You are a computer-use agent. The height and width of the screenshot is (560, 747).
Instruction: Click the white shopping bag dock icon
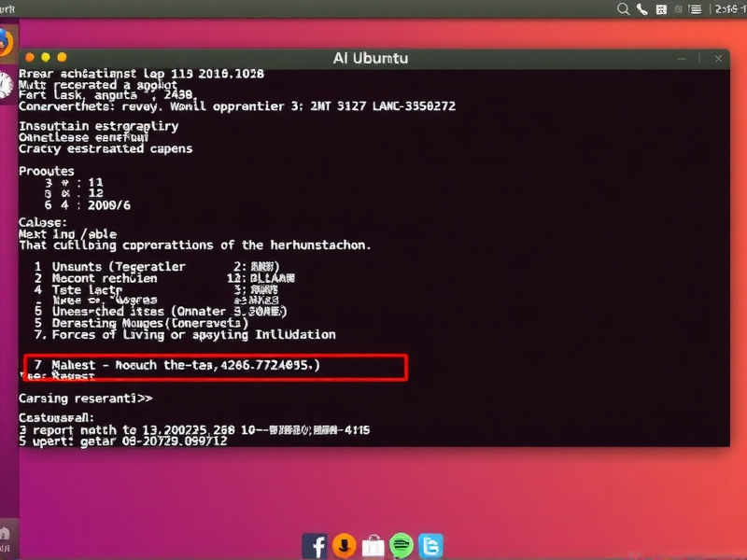373,545
